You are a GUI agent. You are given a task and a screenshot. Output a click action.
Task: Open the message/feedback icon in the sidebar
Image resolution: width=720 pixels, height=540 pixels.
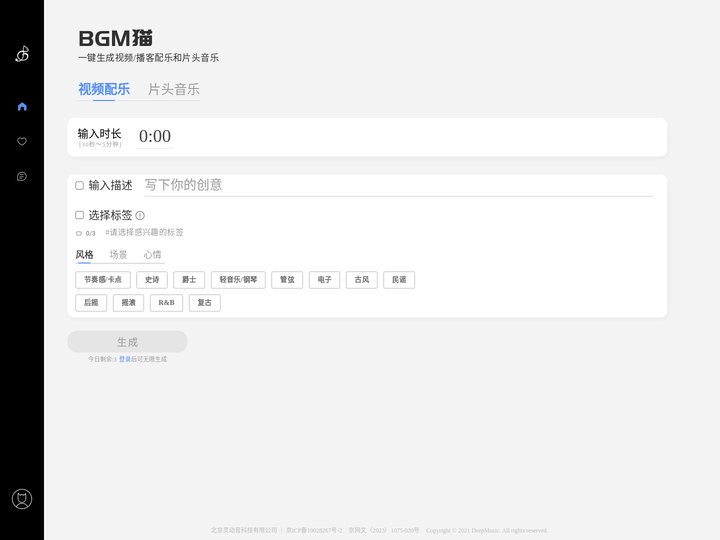[22, 176]
